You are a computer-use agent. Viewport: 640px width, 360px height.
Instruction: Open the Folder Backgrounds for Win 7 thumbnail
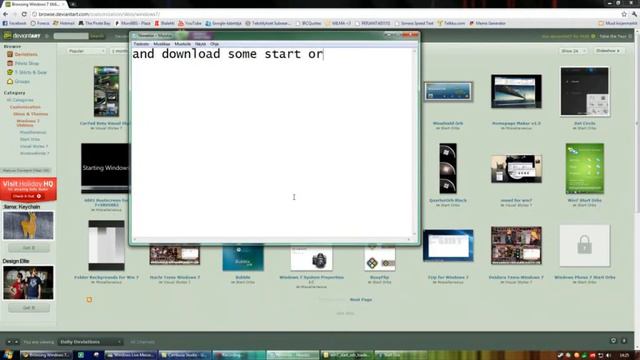coord(106,246)
